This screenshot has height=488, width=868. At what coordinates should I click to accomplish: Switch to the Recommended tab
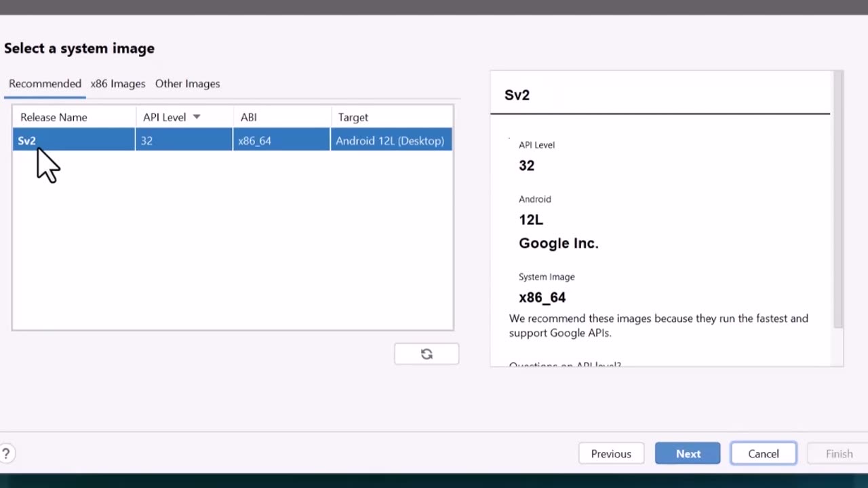tap(45, 83)
